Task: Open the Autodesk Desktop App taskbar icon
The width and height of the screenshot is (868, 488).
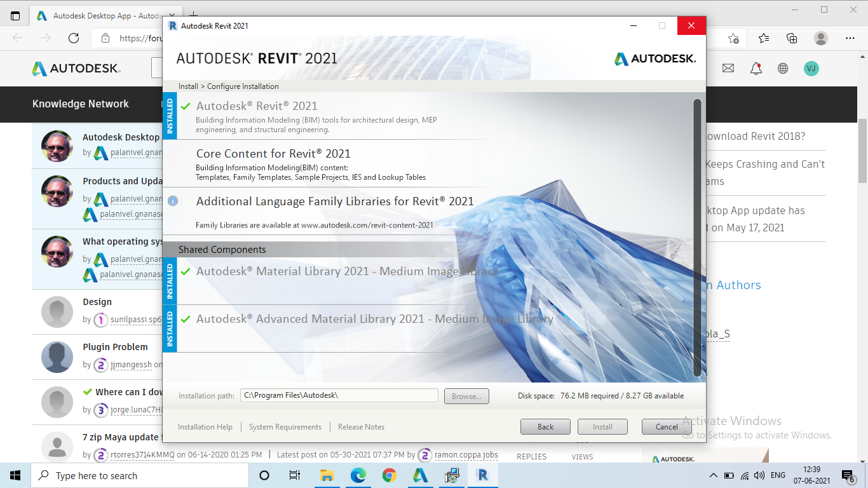Action: point(420,475)
